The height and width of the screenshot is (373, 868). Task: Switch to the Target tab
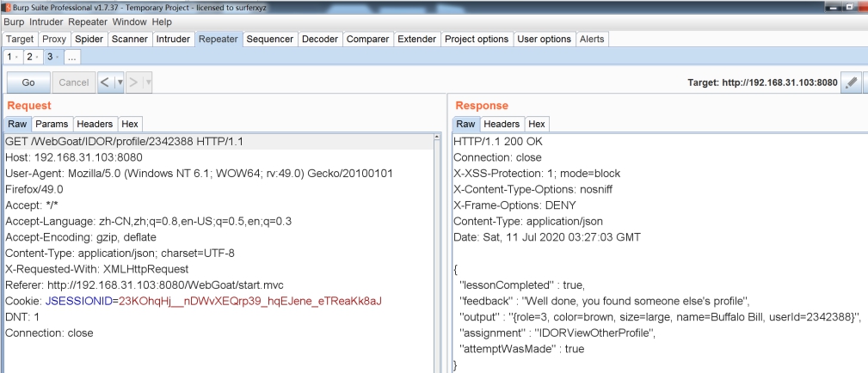click(x=20, y=39)
